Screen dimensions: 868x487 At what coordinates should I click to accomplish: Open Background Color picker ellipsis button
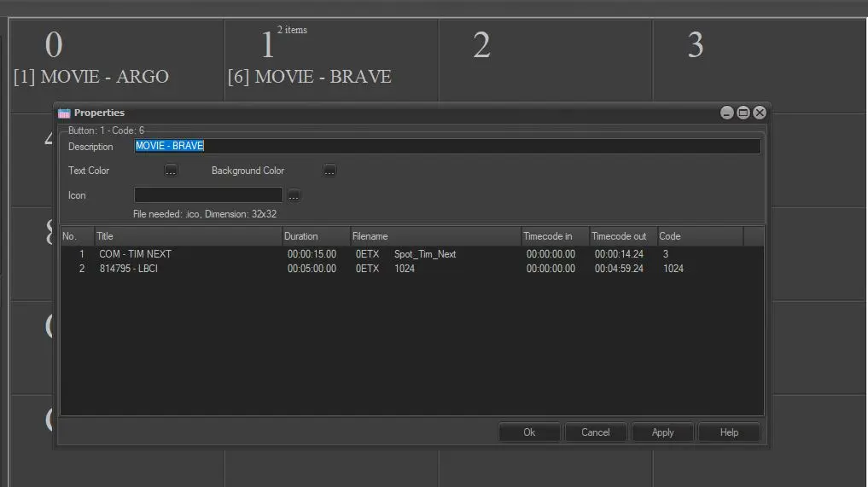[x=329, y=171]
